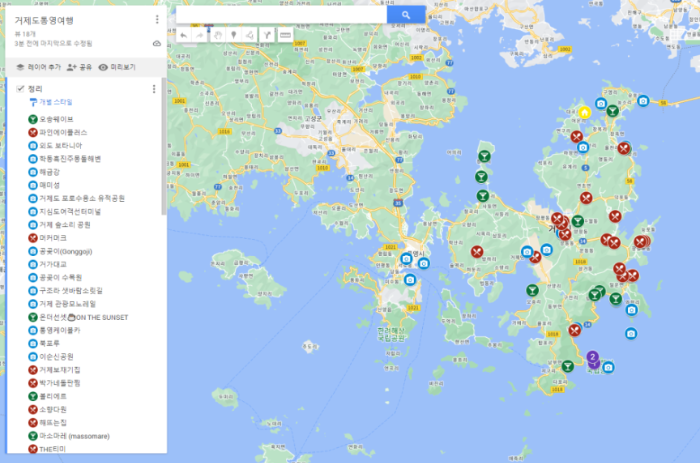Viewport: 700px width, 463px height.
Task: Open 미리보기 preview
Action: click(x=117, y=67)
